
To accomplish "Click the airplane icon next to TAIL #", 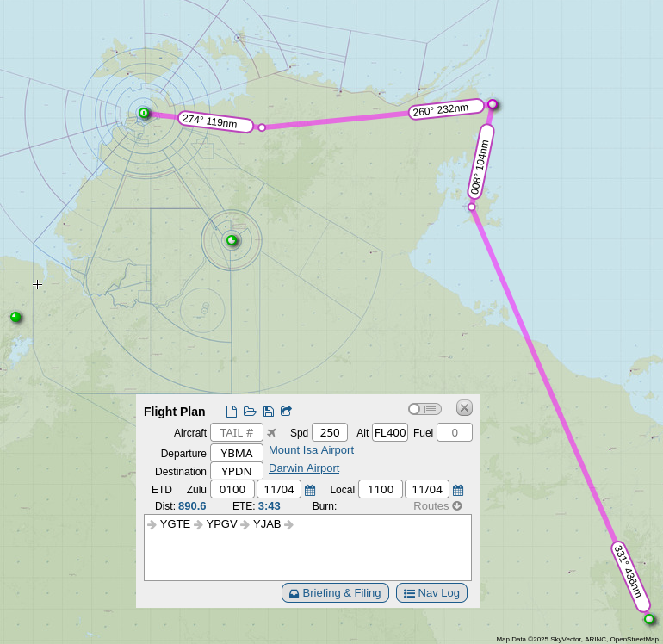I will (x=272, y=432).
